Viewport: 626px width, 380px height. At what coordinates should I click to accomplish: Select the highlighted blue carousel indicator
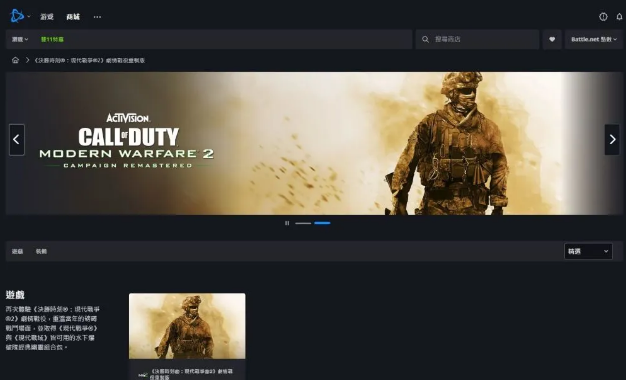coord(322,223)
